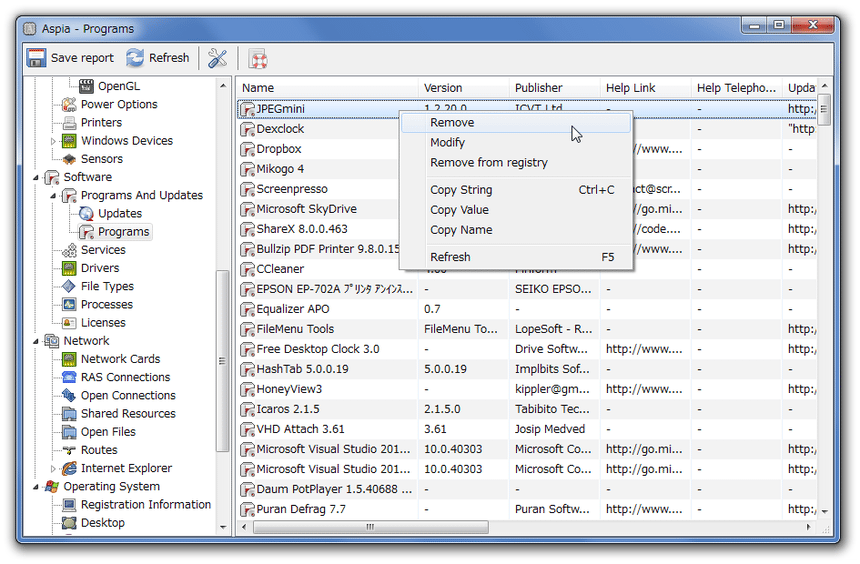Click the Save report button label
This screenshot has width=860, height=564.
[x=82, y=58]
